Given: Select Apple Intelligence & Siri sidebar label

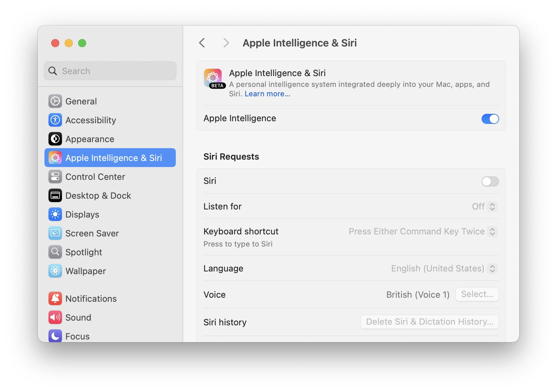Looking at the screenshot, I should click(113, 158).
